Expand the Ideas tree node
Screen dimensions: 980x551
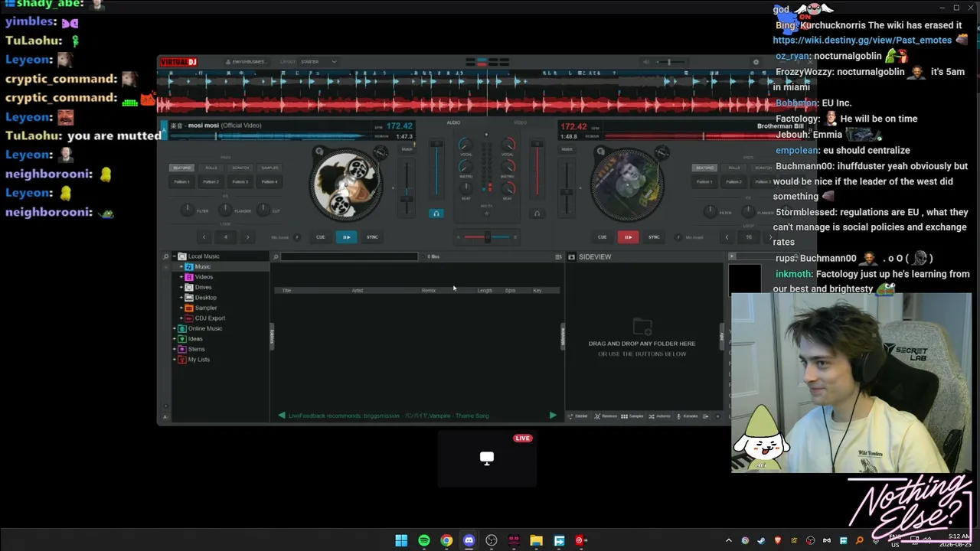(x=175, y=339)
